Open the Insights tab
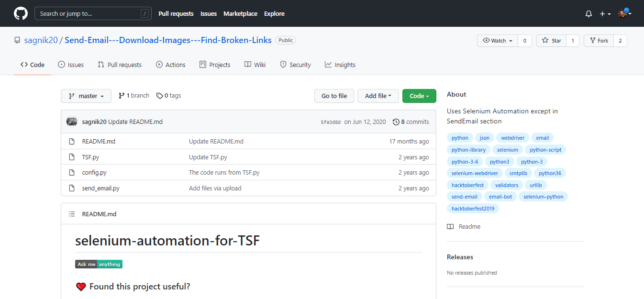The height and width of the screenshot is (299, 644). [x=340, y=65]
